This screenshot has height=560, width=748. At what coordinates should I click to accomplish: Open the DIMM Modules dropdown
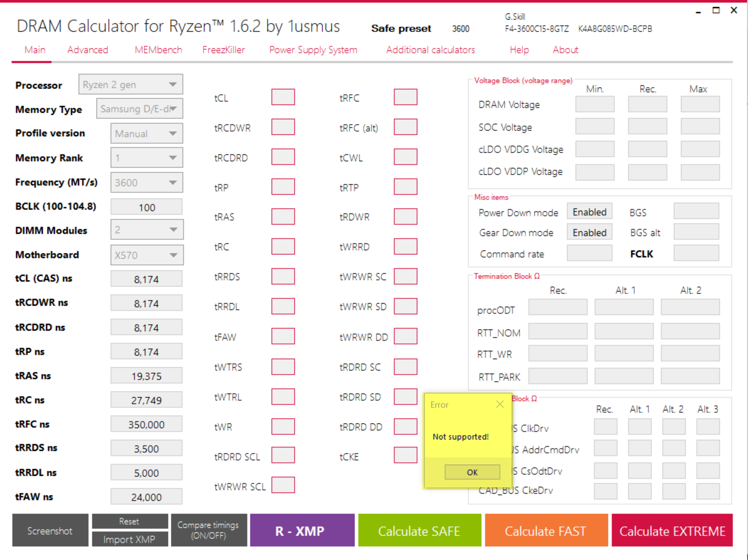pyautogui.click(x=147, y=230)
